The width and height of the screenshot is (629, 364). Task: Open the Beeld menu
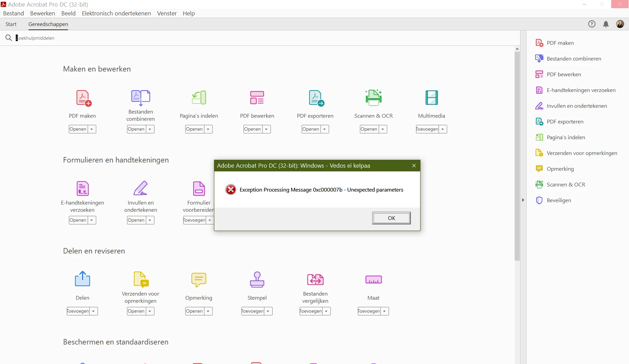point(68,13)
